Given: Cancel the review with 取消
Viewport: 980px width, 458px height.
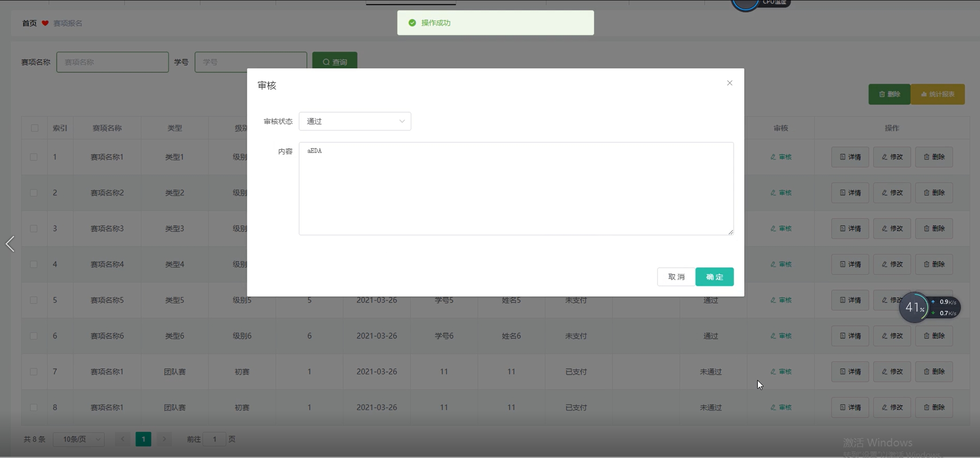Looking at the screenshot, I should (x=676, y=277).
